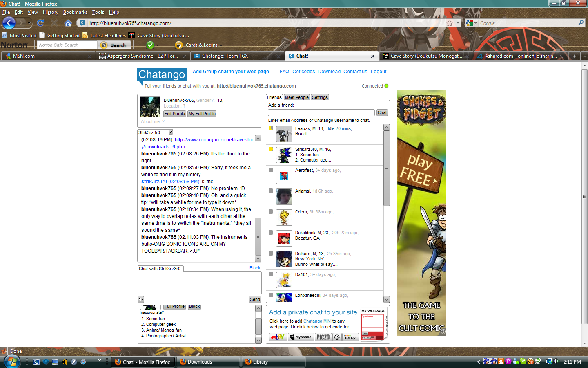This screenshot has width=588, height=368.
Task: Click the Chat button beside Add a friend
Action: (x=382, y=112)
